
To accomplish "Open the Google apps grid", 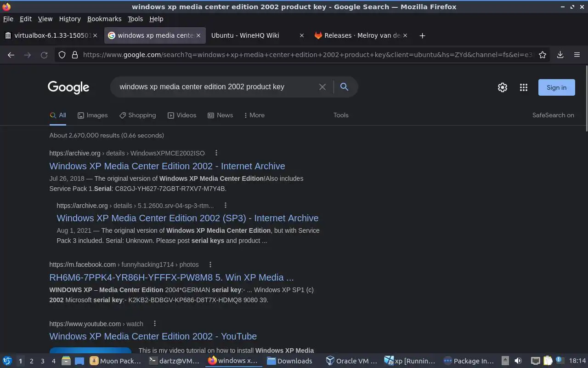I will [x=524, y=87].
